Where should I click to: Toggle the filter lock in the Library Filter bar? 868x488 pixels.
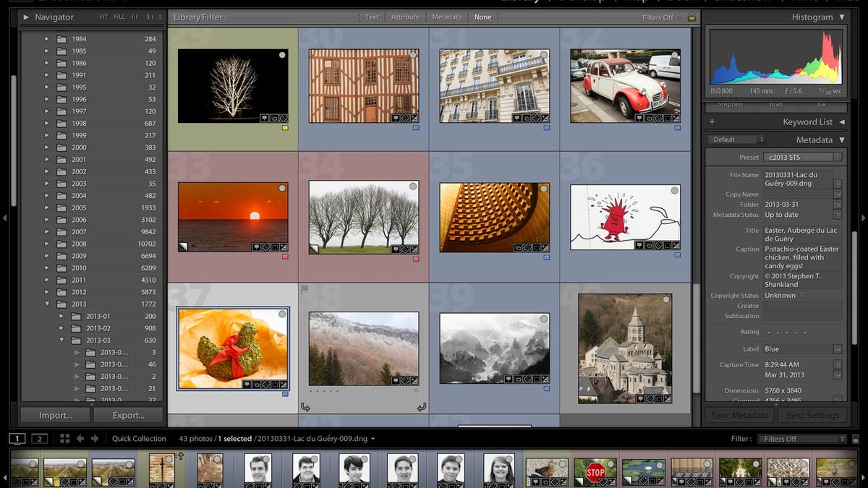click(x=693, y=17)
